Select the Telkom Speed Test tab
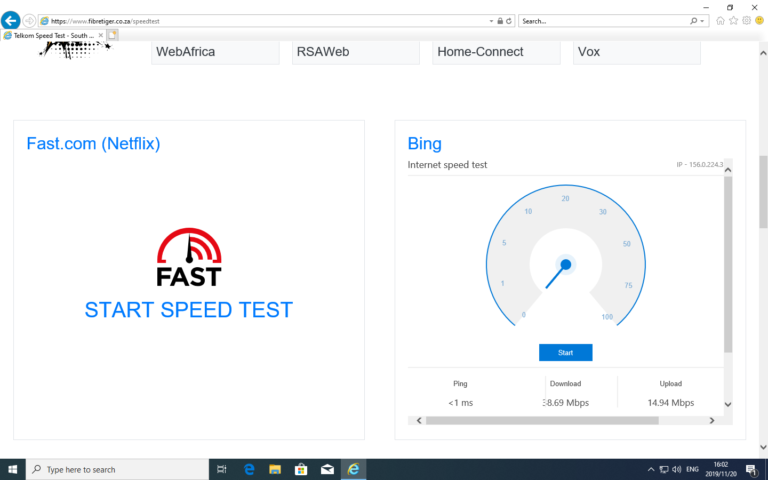This screenshot has width=768, height=480. [x=53, y=35]
